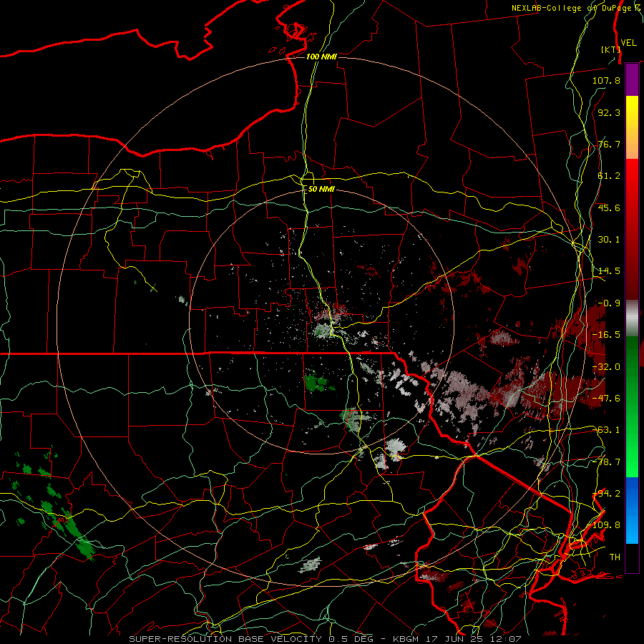Image resolution: width=644 pixels, height=644 pixels.
Task: Click the -0.9 legend value
Action: tap(609, 303)
